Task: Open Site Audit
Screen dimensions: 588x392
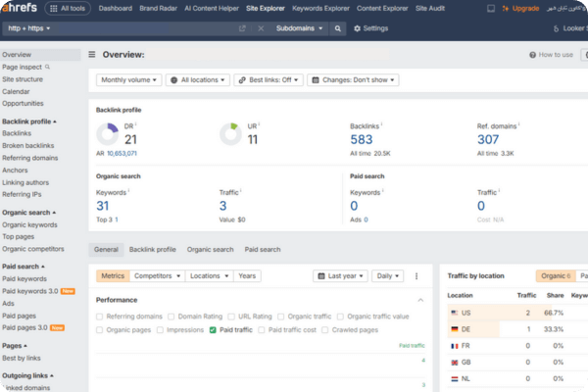Action: click(430, 8)
